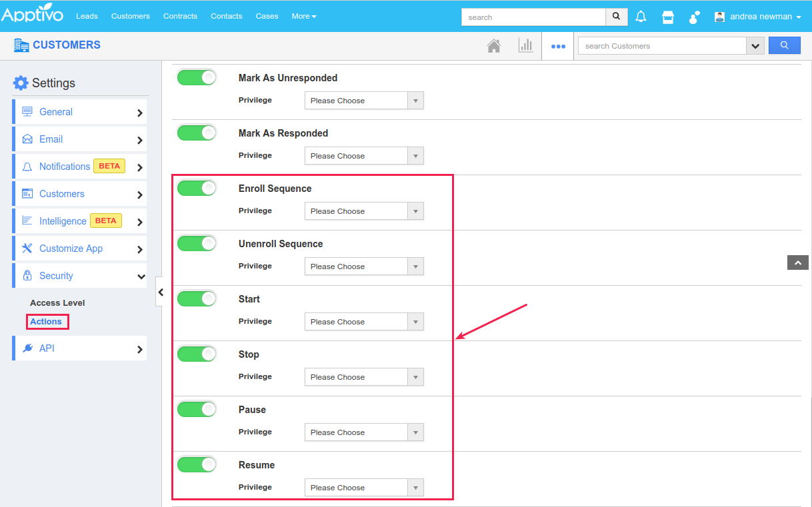Click the blue Customers search button
Viewport: 812px width, 507px height.
click(x=784, y=45)
